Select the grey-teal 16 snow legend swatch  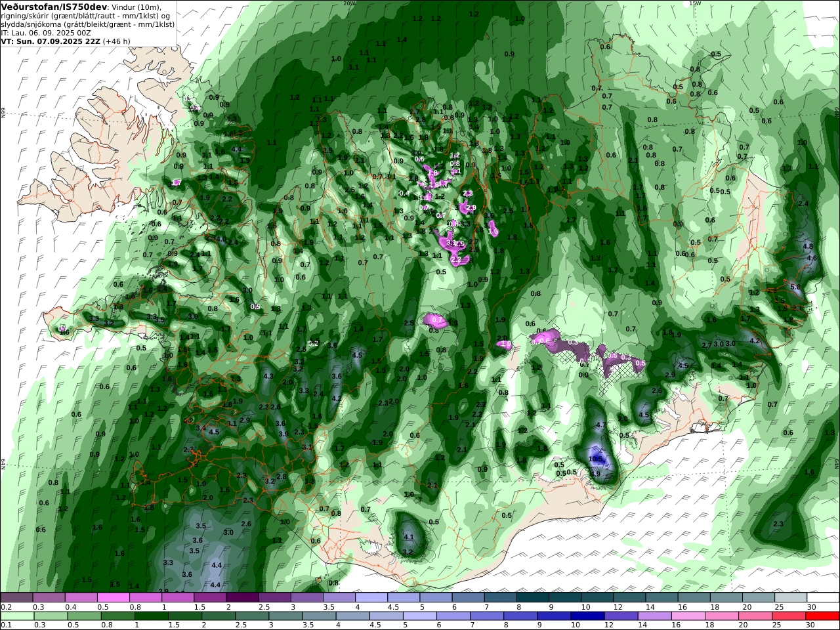click(694, 598)
